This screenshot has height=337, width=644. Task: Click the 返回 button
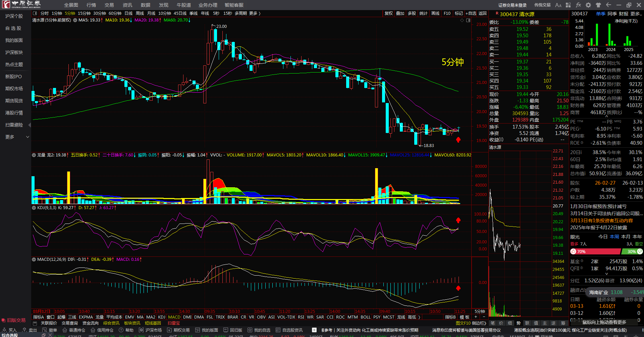pyautogui.click(x=483, y=13)
